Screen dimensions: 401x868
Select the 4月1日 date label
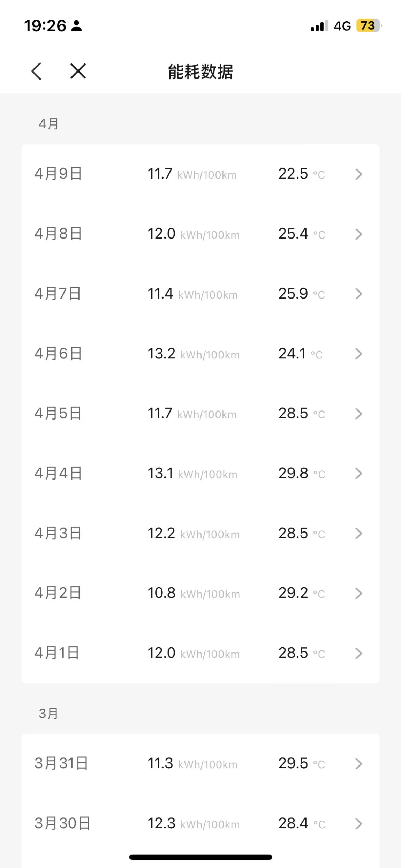pos(57,653)
